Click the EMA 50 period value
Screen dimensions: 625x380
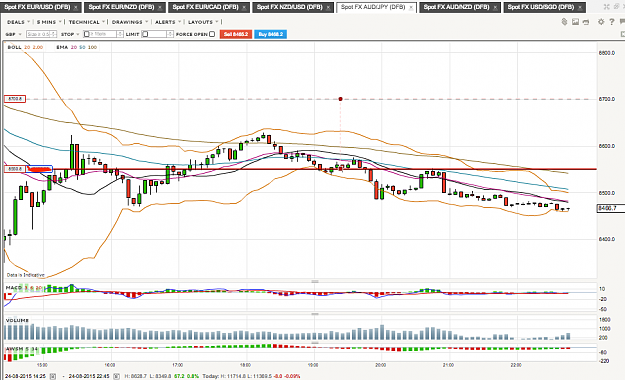click(82, 47)
